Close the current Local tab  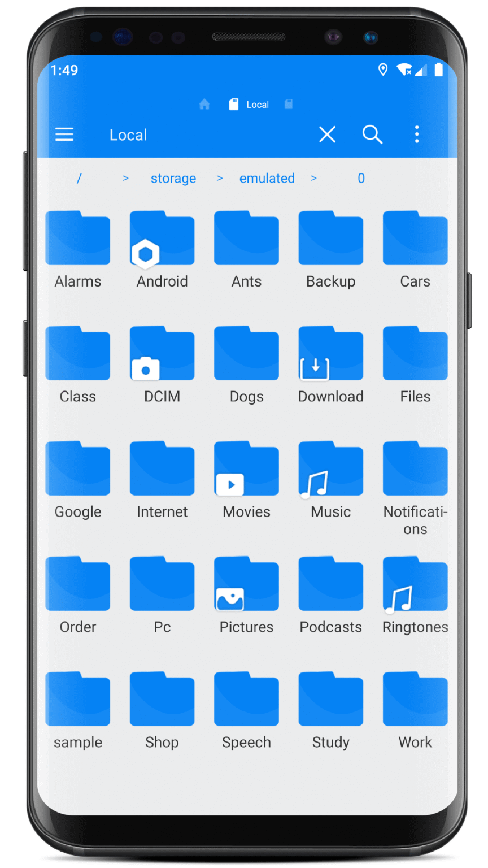(x=327, y=134)
